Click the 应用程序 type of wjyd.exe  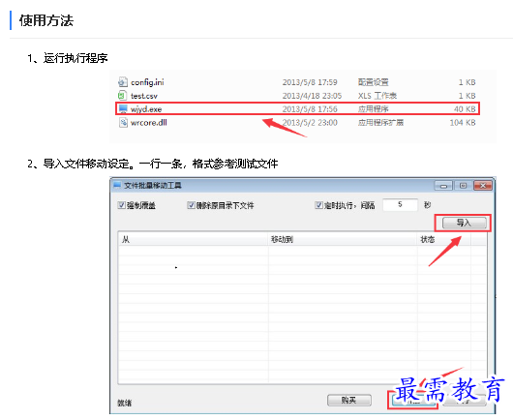tap(373, 109)
